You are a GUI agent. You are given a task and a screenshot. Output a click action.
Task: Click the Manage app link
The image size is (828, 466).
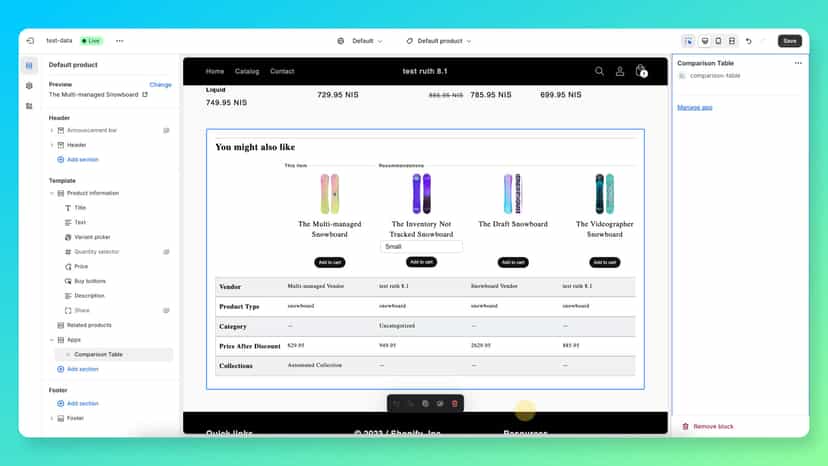pyautogui.click(x=694, y=107)
